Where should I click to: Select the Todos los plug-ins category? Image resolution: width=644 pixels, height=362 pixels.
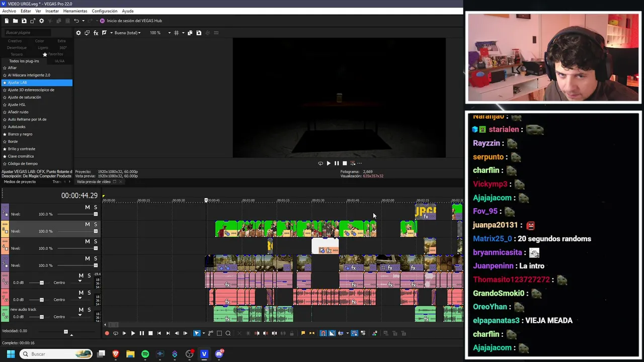coord(24,61)
